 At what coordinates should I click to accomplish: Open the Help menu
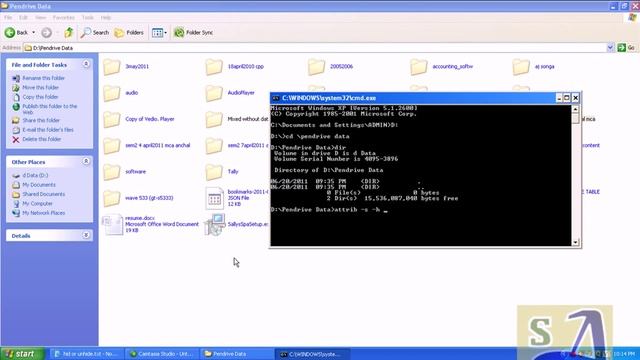[106, 18]
